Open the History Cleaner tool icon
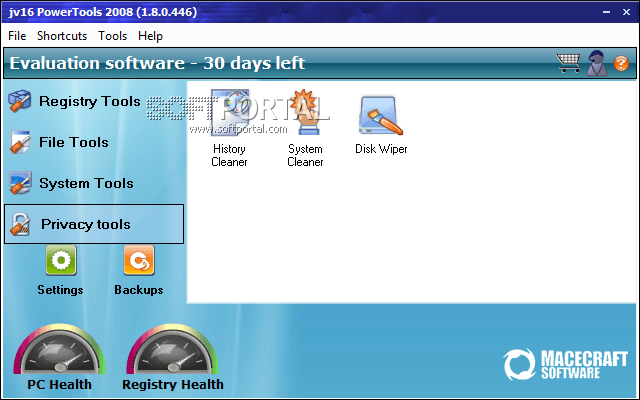640x400 pixels. [x=230, y=112]
